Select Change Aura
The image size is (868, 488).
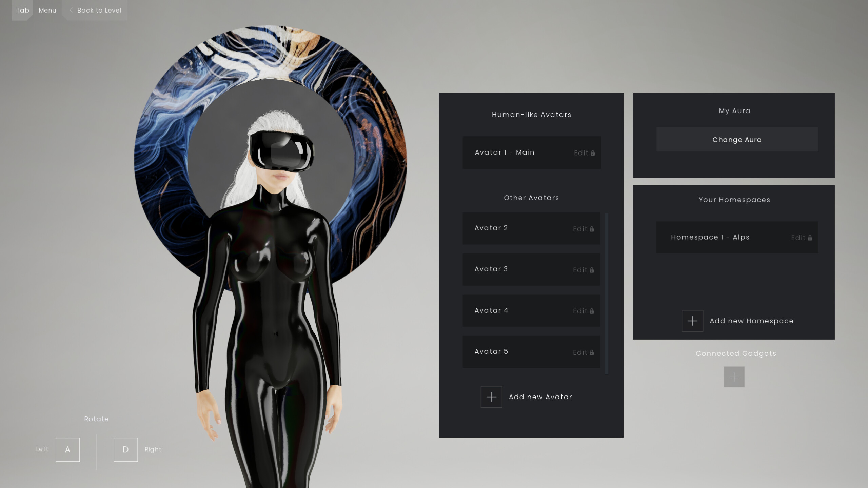[736, 139]
